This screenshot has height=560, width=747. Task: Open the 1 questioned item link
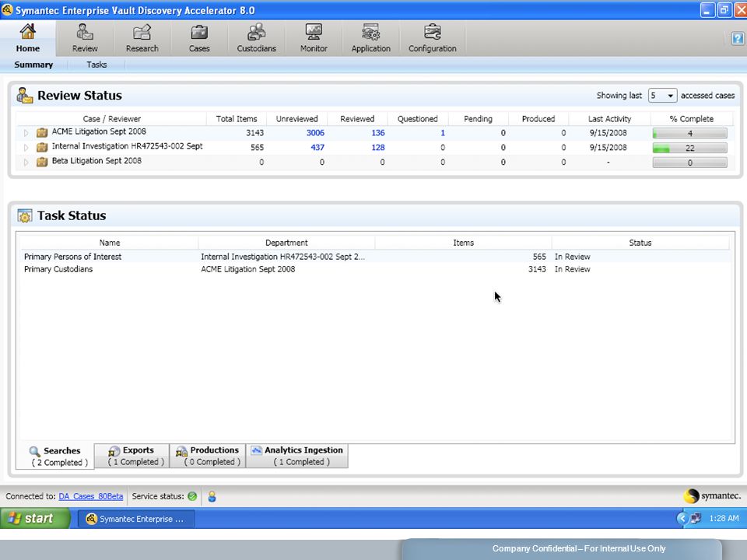[x=443, y=133]
